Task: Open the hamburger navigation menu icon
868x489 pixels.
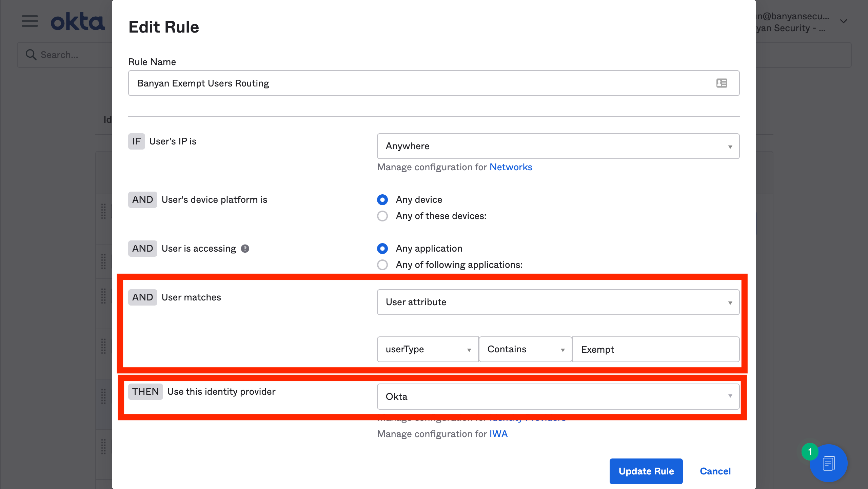Action: (30, 21)
